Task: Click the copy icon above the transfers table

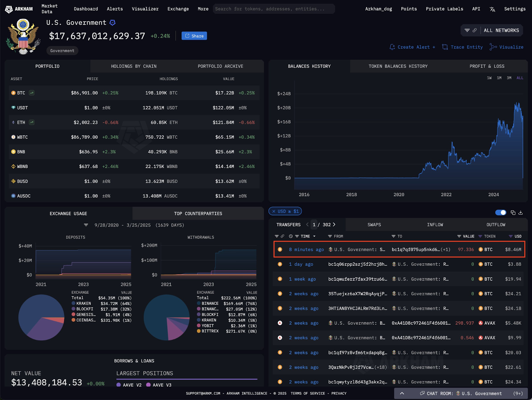Action: [x=512, y=213]
